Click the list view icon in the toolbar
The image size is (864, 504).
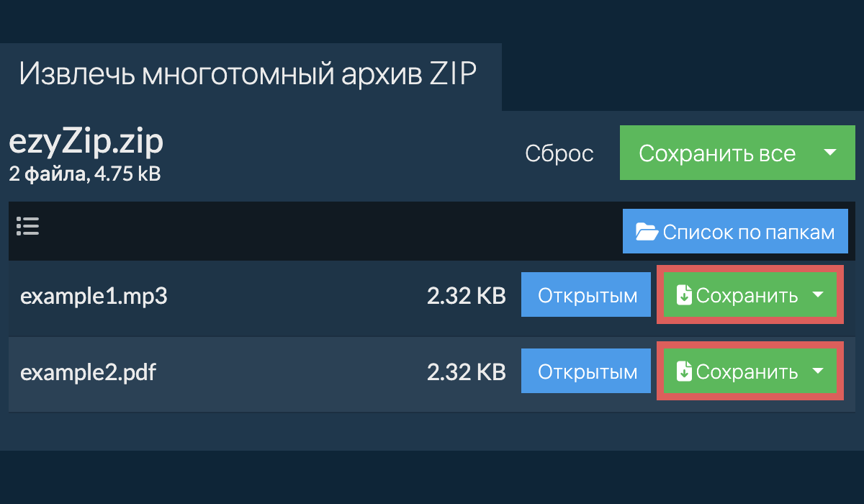(27, 227)
